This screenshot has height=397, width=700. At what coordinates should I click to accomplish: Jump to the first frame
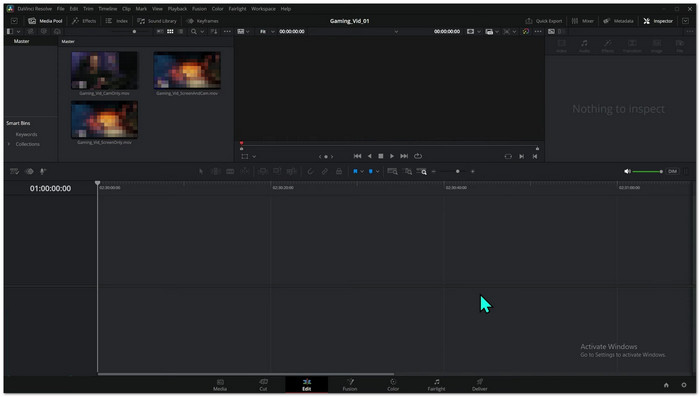click(x=358, y=156)
